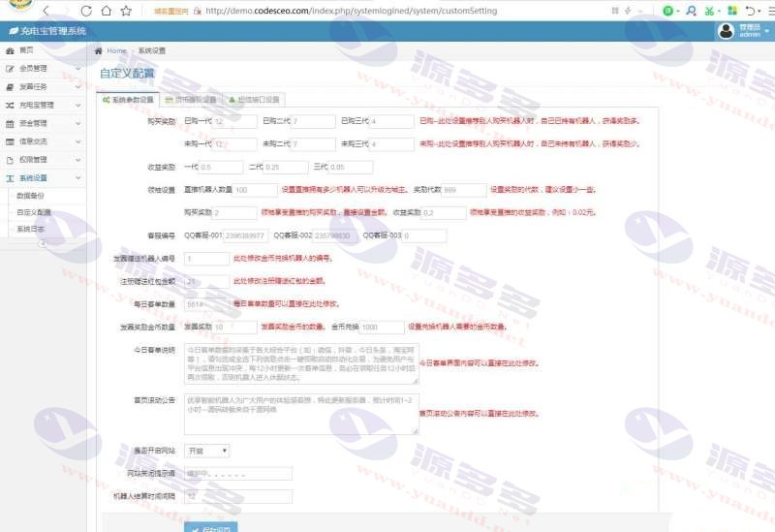
Task: Edit the QQ客服-002 number field
Action: click(334, 236)
